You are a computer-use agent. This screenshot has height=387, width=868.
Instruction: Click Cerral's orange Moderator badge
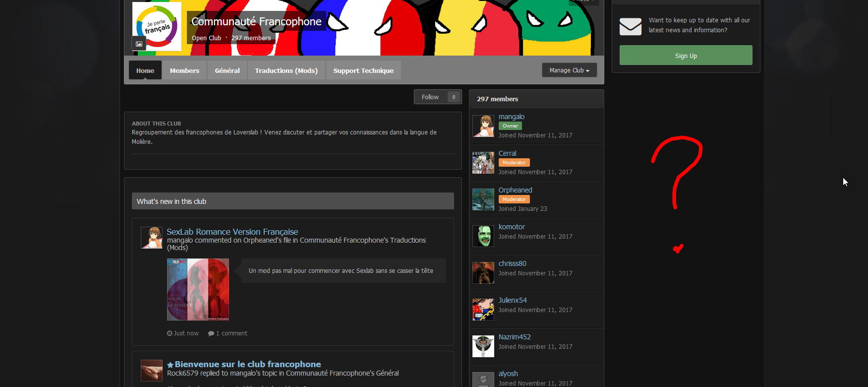click(514, 163)
